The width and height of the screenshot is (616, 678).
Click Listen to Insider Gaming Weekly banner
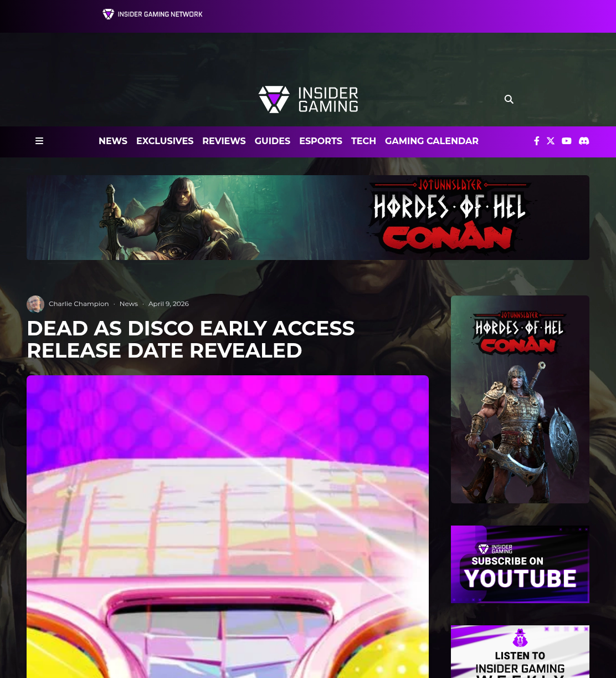(x=520, y=651)
